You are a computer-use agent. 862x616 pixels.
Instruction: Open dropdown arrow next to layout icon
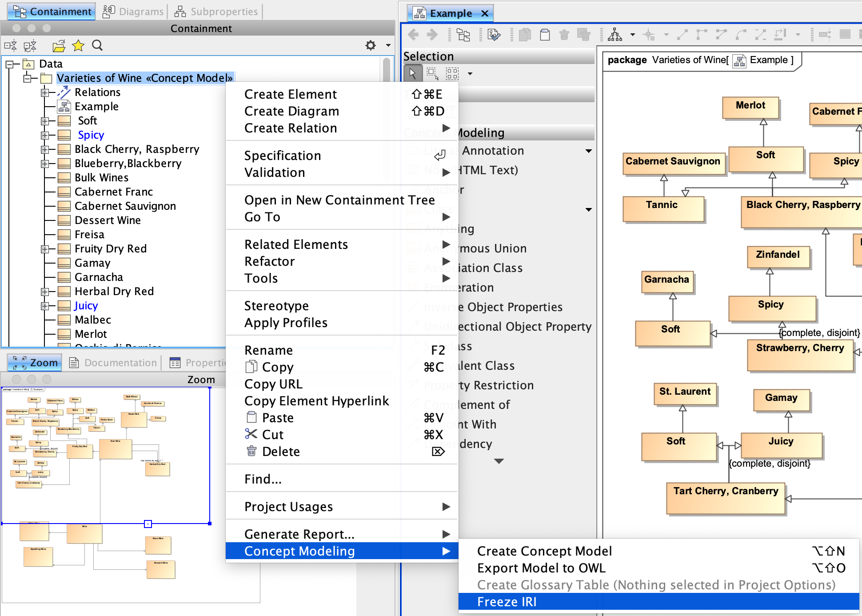click(632, 35)
